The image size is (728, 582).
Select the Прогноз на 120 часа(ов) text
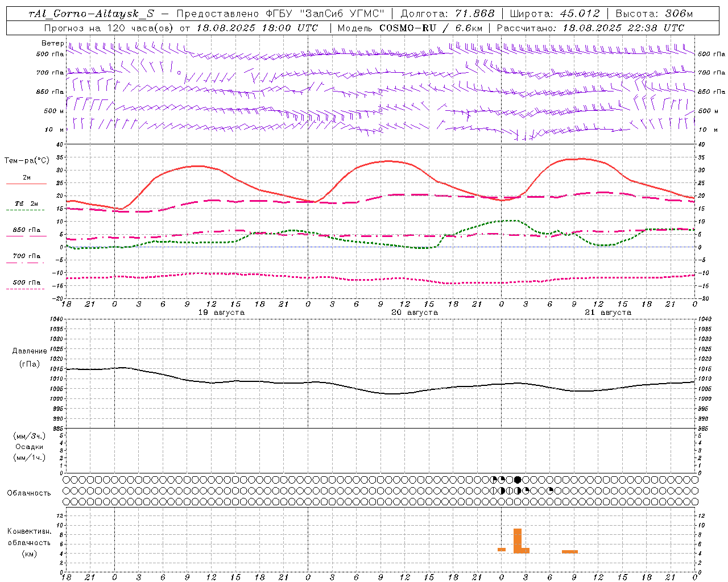point(110,28)
